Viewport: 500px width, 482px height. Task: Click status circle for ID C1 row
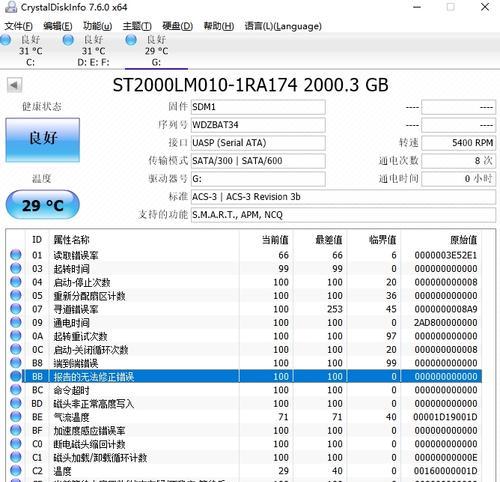pyautogui.click(x=15, y=457)
